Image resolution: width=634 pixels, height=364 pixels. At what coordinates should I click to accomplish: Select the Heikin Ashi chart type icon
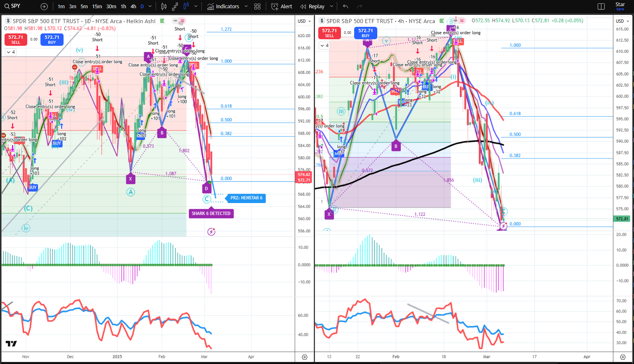pyautogui.click(x=186, y=7)
